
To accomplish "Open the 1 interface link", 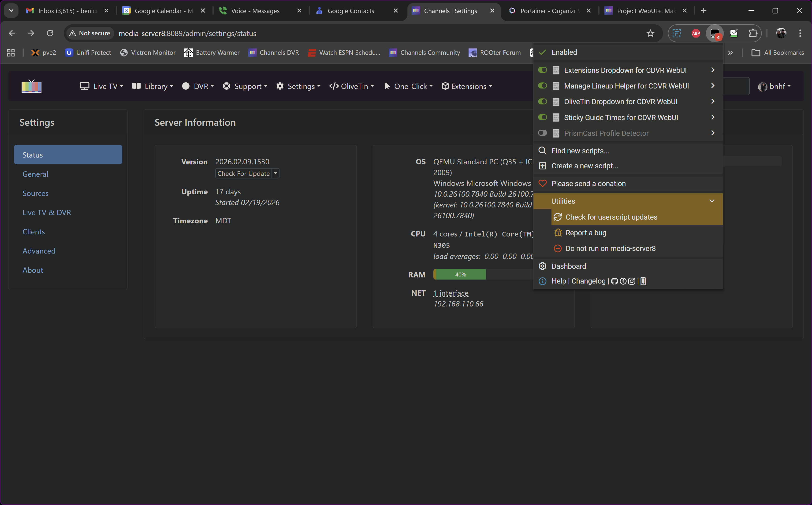I will [x=451, y=293].
